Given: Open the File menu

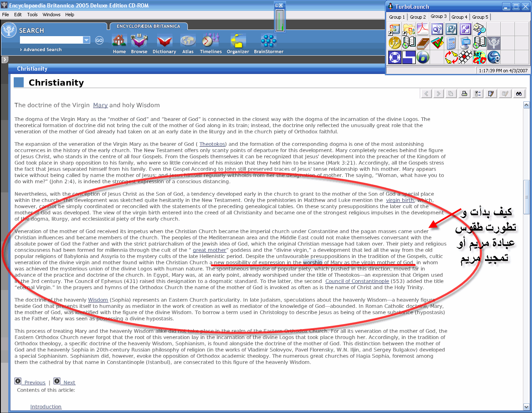Looking at the screenshot, I should tap(5, 15).
